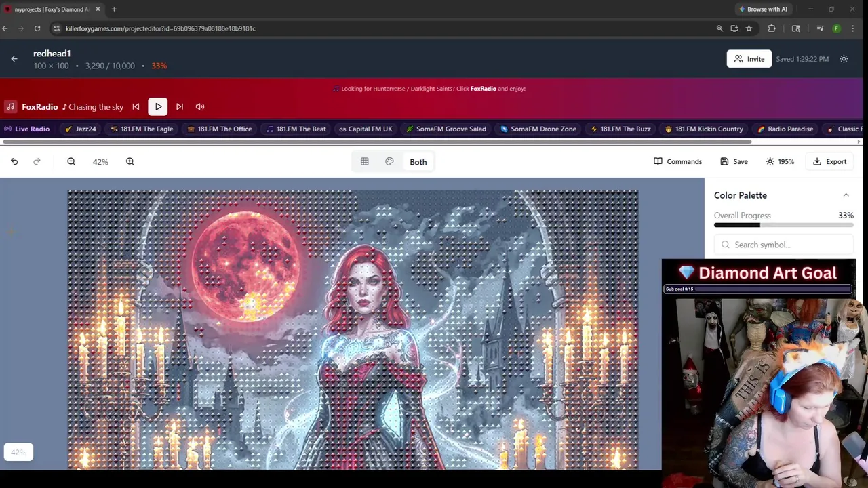Export the diamond art project
Image resolution: width=868 pixels, height=488 pixels.
pos(829,161)
